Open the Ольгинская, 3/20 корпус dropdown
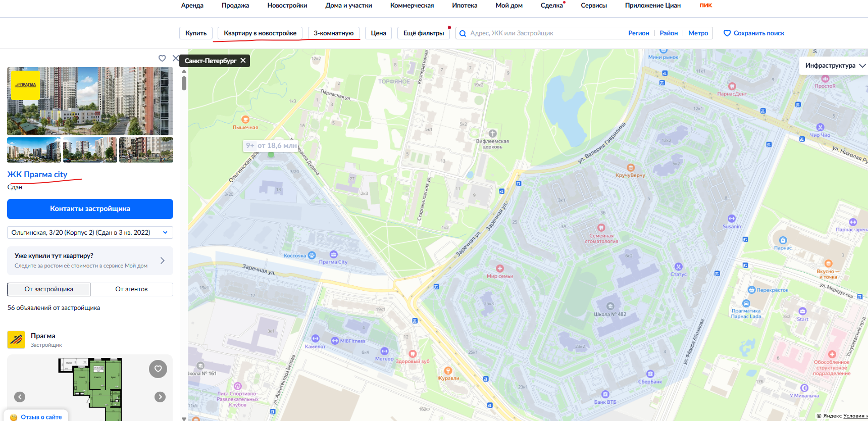Viewport: 868px width, 421px height. pos(90,233)
